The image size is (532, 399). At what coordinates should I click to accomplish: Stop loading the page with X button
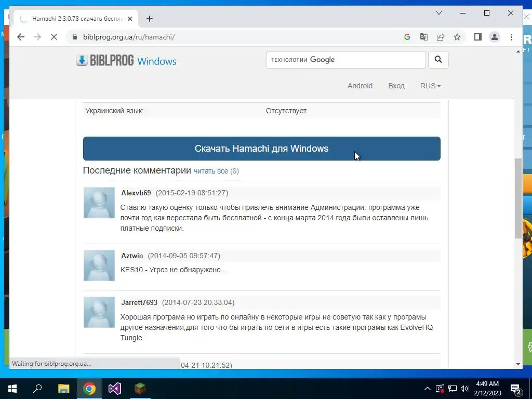coord(54,37)
